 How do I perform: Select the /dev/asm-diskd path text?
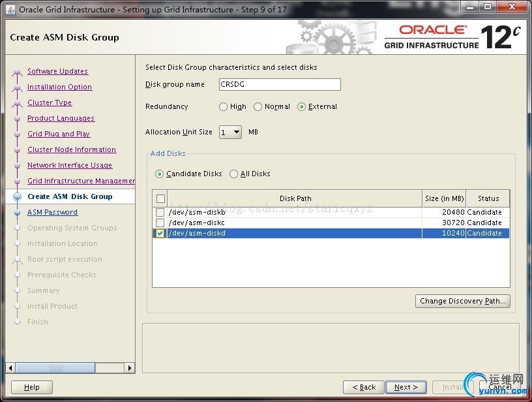point(197,233)
